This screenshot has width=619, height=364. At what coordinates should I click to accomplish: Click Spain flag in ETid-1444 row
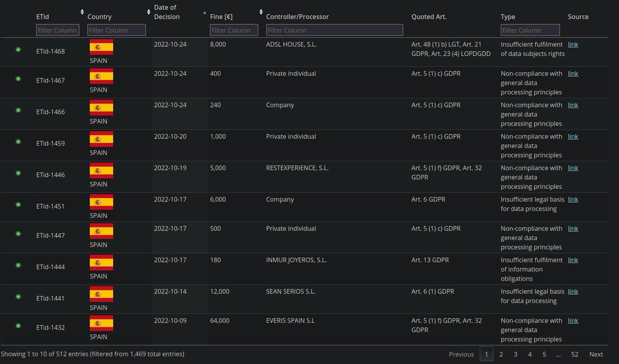[x=102, y=262]
